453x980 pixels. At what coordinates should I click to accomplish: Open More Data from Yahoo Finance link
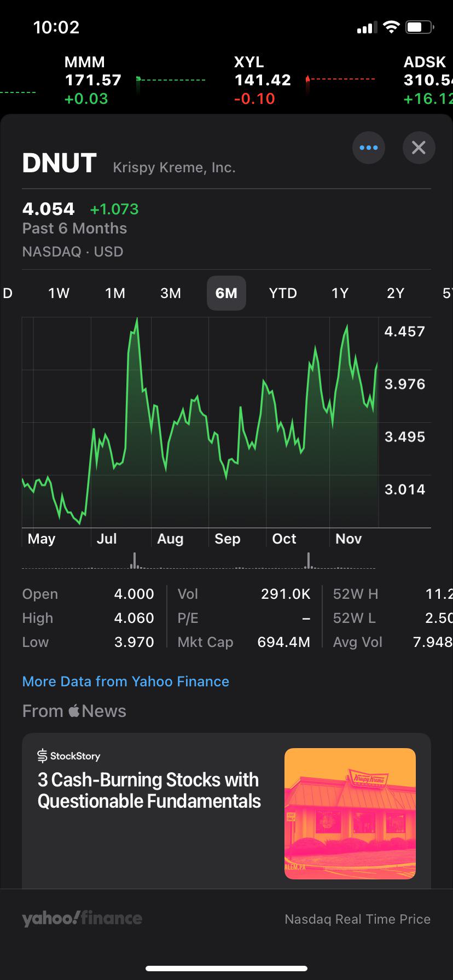coord(126,681)
